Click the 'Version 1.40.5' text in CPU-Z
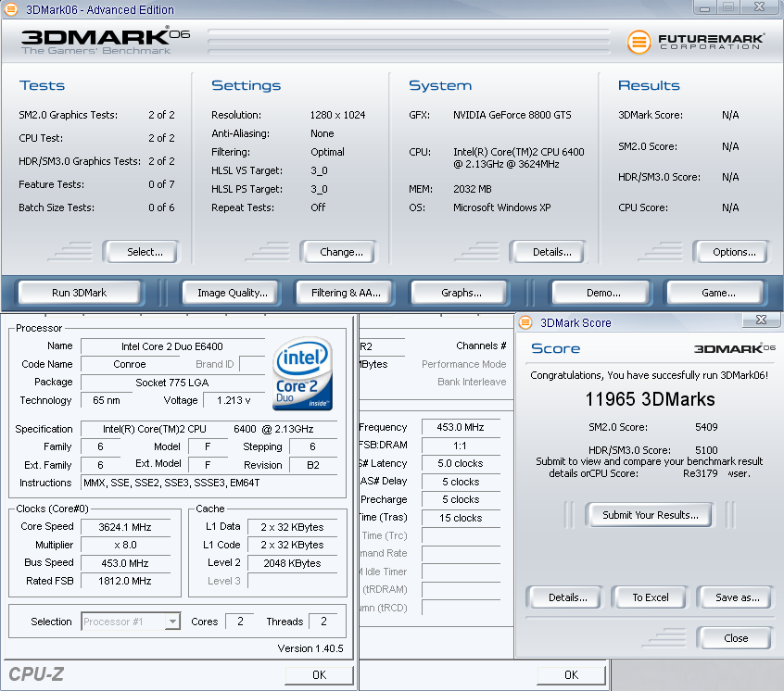 310,648
